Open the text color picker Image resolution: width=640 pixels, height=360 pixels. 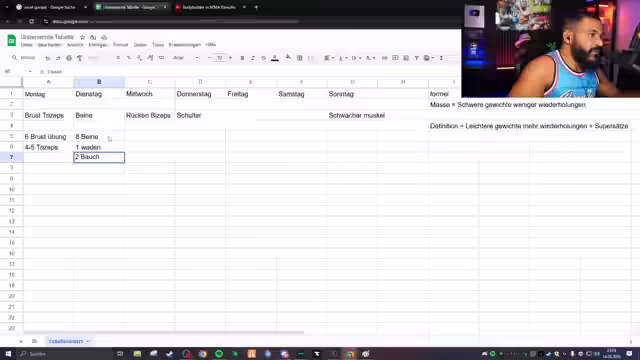(x=275, y=58)
